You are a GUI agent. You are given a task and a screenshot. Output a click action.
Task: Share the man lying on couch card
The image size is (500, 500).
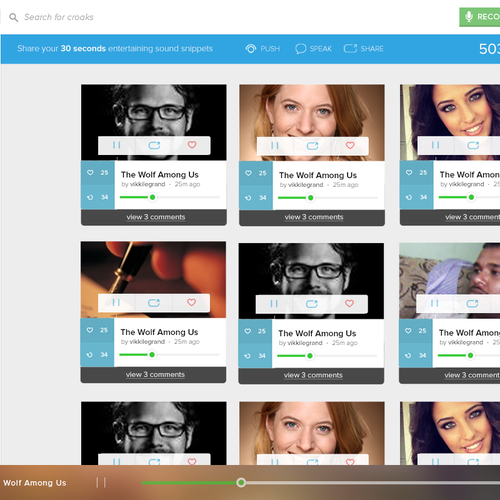click(472, 303)
